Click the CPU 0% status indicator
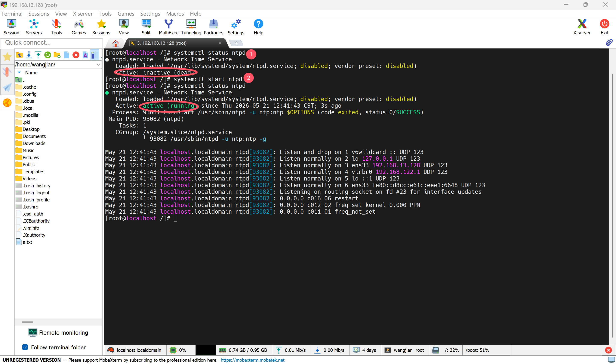Image resolution: width=616 pixels, height=364 pixels. [x=178, y=350]
